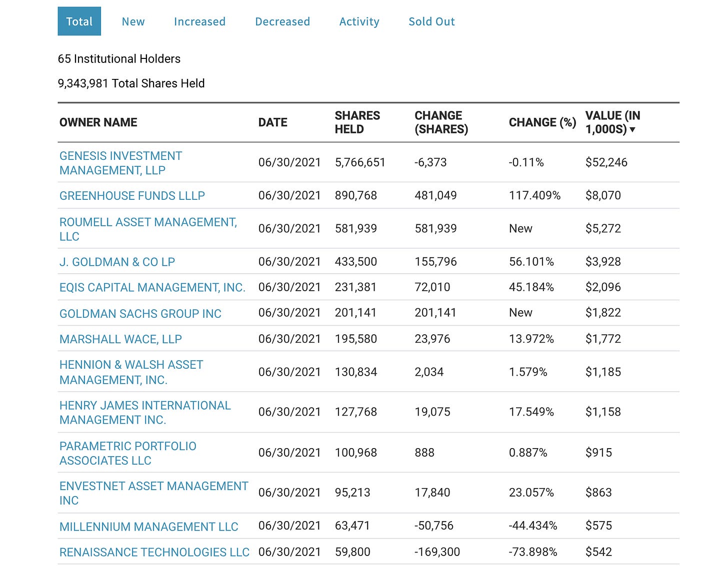This screenshot has width=728, height=566.
Task: Open Envestnet Asset Management Inc link
Action: (153, 493)
